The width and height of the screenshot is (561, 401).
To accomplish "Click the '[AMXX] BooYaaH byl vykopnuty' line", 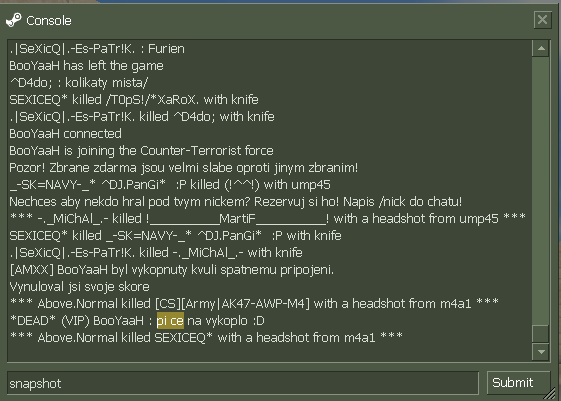I will [172, 270].
